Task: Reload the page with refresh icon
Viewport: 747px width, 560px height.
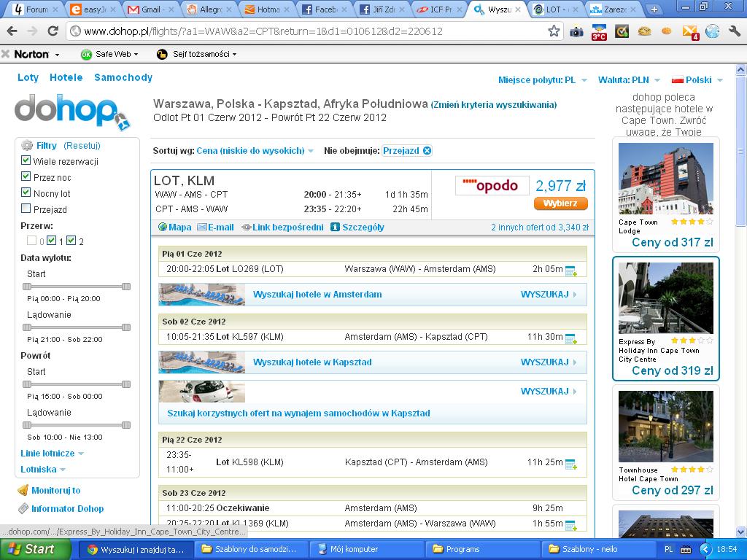Action: (x=53, y=31)
